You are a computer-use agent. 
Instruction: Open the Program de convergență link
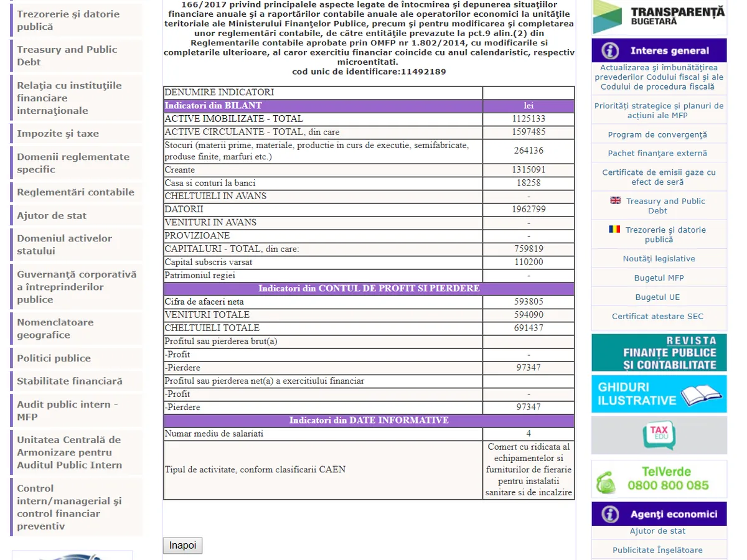pyautogui.click(x=657, y=134)
